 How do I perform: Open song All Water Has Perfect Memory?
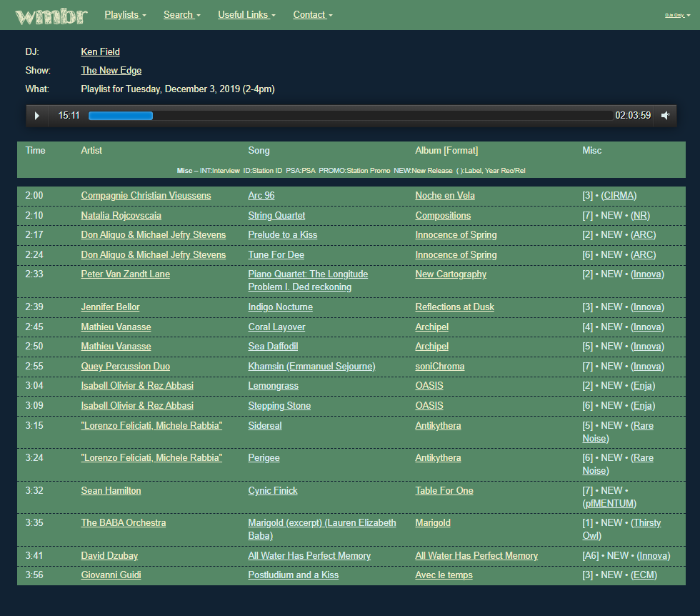[x=309, y=556]
